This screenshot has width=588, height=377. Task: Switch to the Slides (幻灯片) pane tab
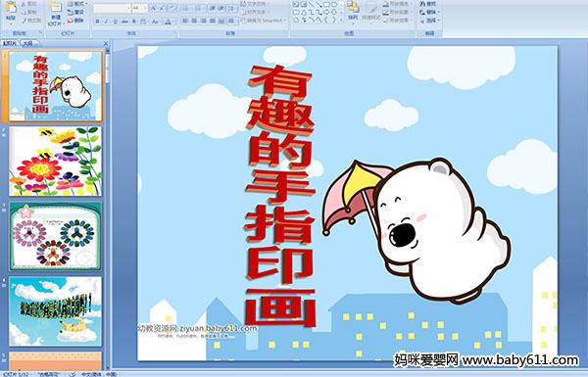10,43
